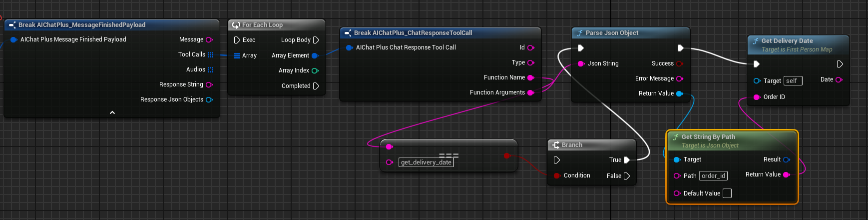
Task: Select the Get String By Path title
Action: pos(708,136)
